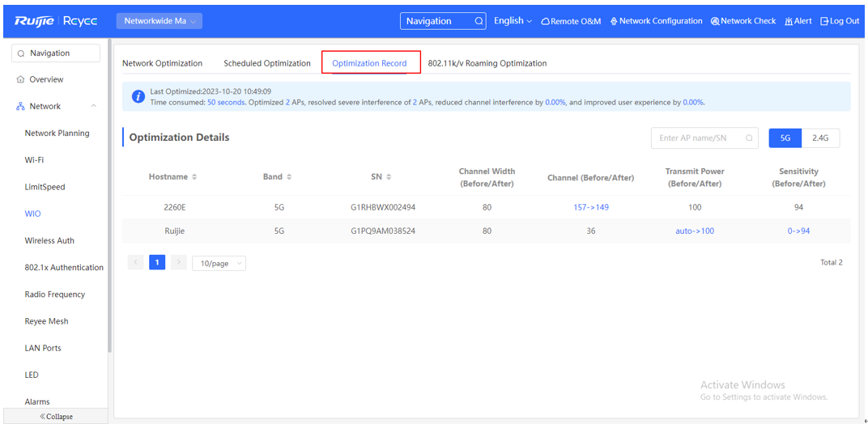Switch to the 2.4G band filter
The image size is (868, 428).
820,138
